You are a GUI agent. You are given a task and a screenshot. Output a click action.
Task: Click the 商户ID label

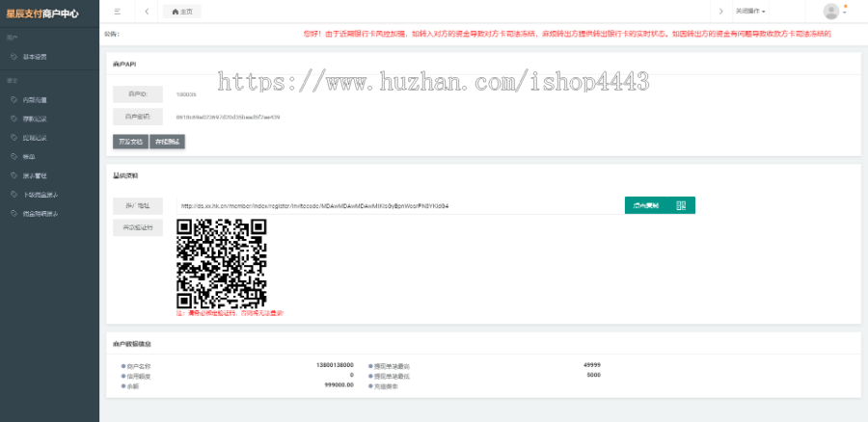click(138, 94)
